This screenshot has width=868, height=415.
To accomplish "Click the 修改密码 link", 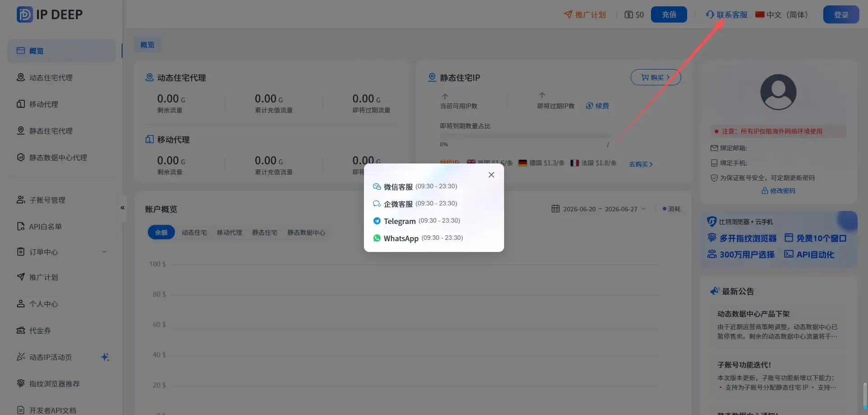I will [x=778, y=191].
